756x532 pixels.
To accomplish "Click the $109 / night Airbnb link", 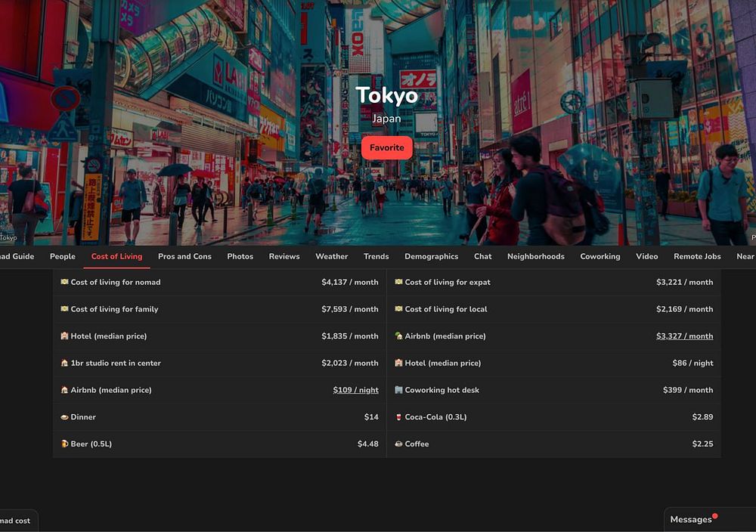I will coord(355,390).
